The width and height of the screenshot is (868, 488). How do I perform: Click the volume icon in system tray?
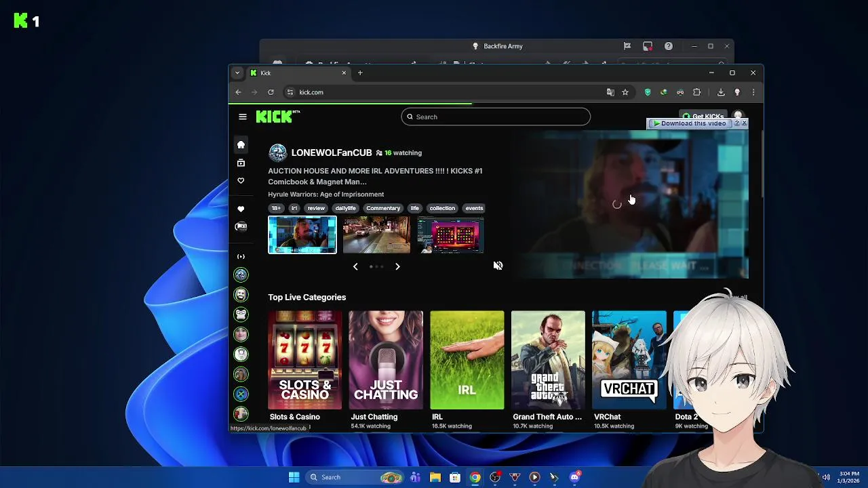click(x=826, y=477)
